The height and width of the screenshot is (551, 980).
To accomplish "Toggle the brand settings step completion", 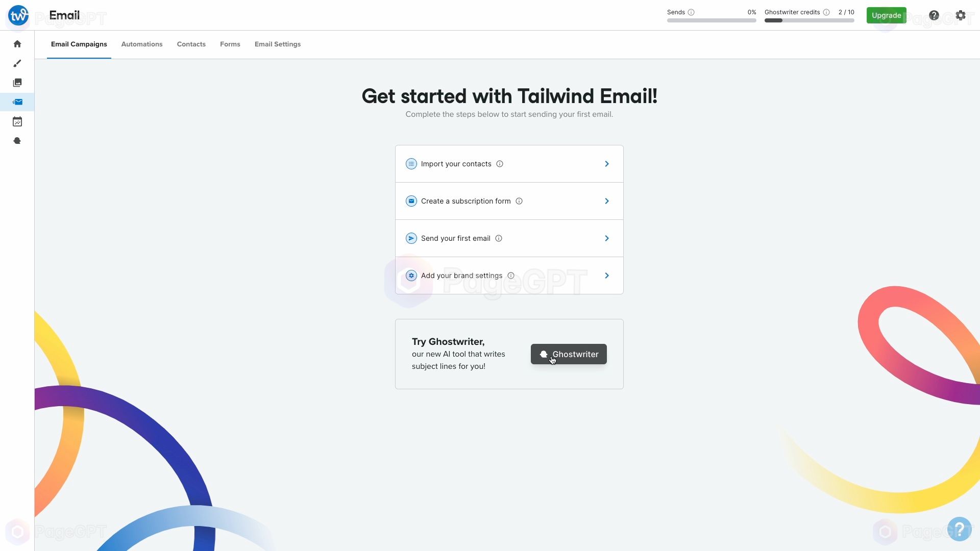I will (x=411, y=275).
